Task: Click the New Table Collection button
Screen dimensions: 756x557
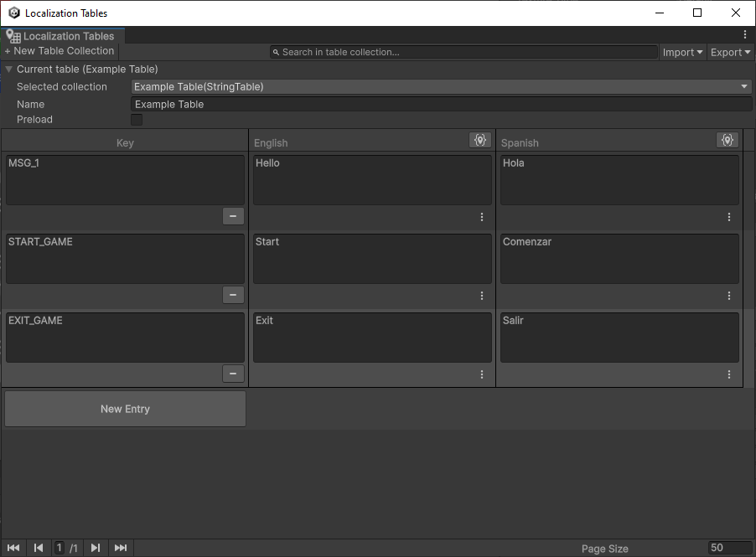Action: click(60, 51)
